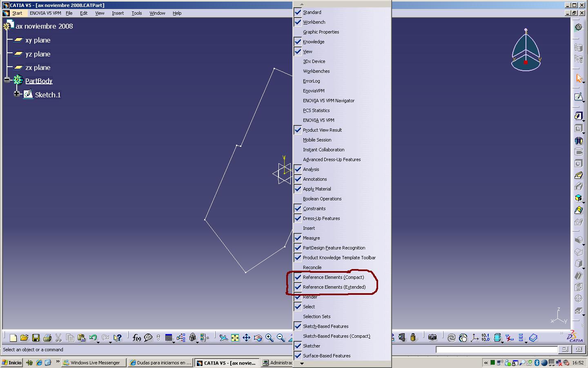Open the Insert menu
The image size is (588, 368).
pos(118,13)
